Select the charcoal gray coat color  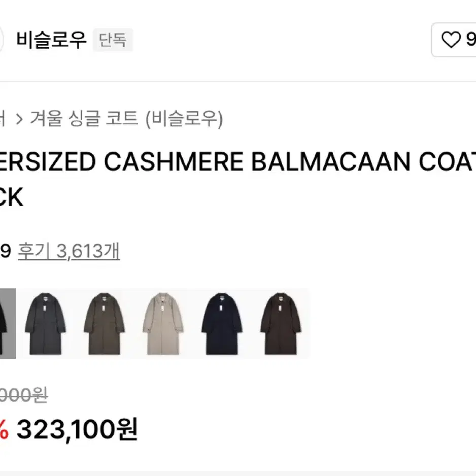(45, 324)
